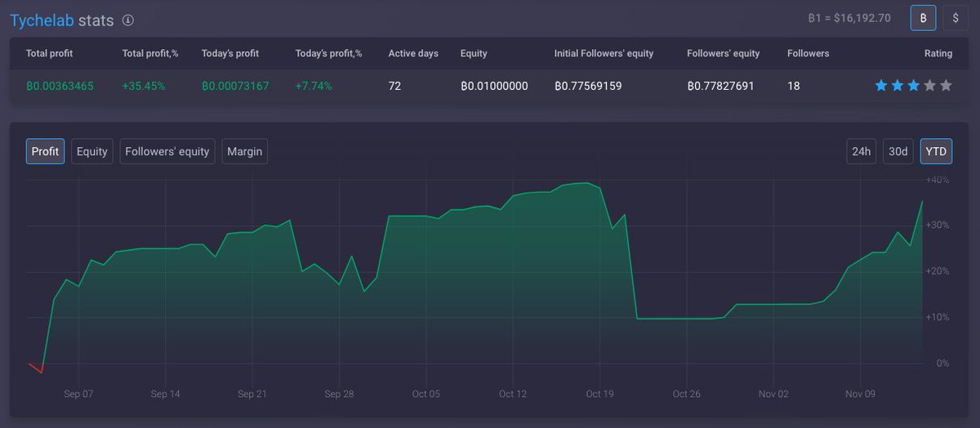Click the Total profit,% column header
Image resolution: width=980 pixels, height=428 pixels.
150,53
